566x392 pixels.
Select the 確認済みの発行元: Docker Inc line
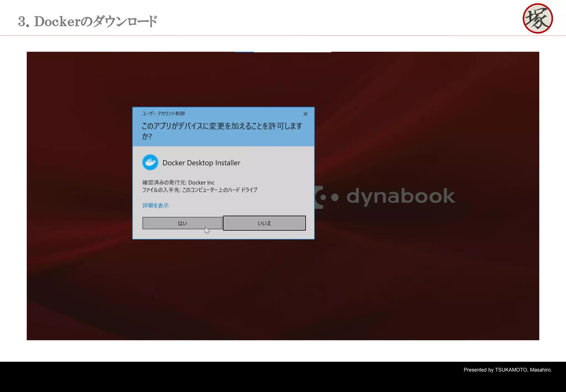178,182
